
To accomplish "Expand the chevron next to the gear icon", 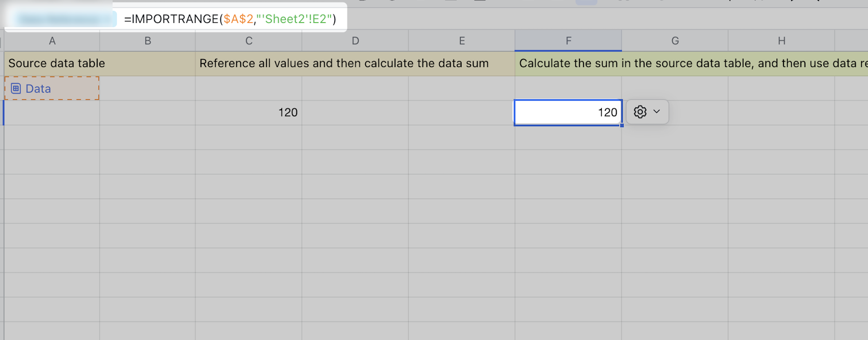I will tap(657, 112).
